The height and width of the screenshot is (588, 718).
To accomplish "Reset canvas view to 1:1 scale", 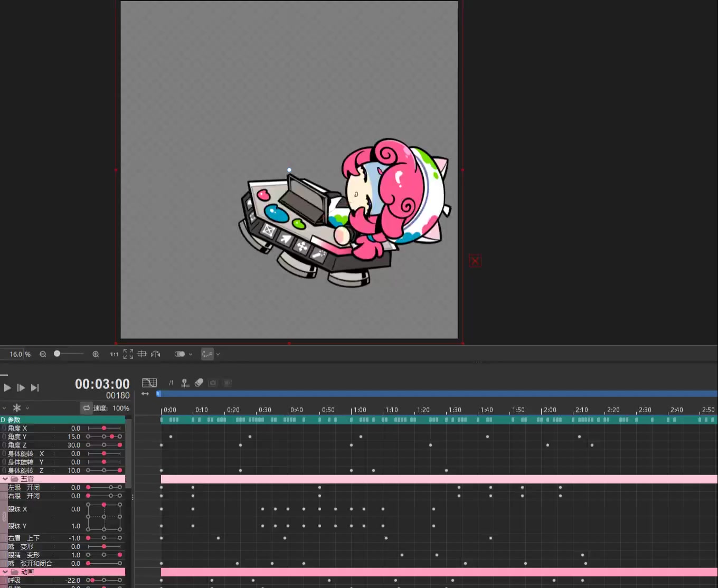I will point(114,354).
